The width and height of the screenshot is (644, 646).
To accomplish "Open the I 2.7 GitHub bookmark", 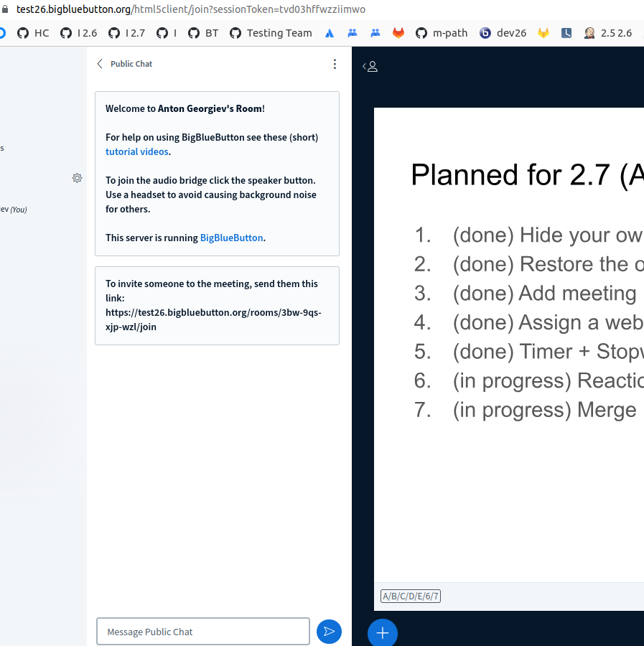I will coord(126,32).
